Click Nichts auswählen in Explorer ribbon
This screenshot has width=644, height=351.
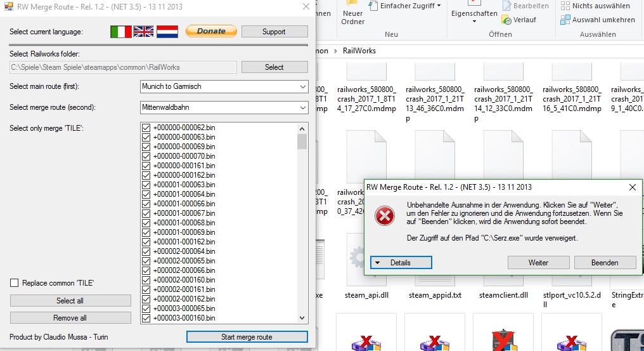595,6
